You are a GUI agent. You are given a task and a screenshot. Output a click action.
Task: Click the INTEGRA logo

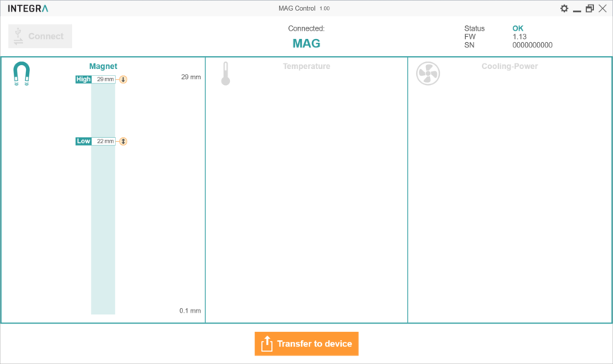point(28,8)
